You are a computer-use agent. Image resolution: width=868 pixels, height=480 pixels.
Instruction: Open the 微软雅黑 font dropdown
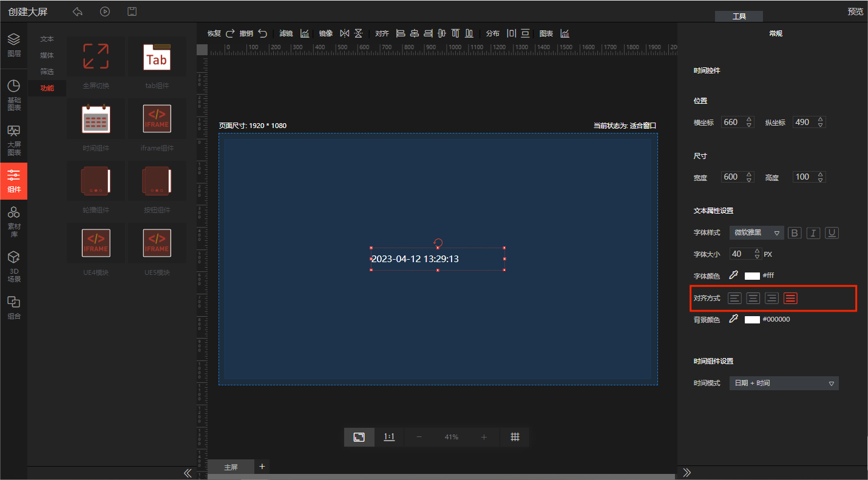756,233
